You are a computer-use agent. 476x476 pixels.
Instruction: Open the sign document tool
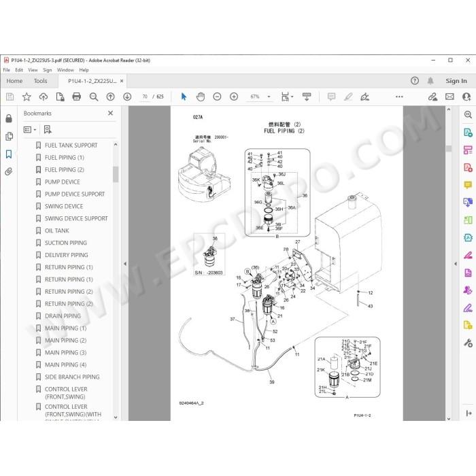point(364,97)
